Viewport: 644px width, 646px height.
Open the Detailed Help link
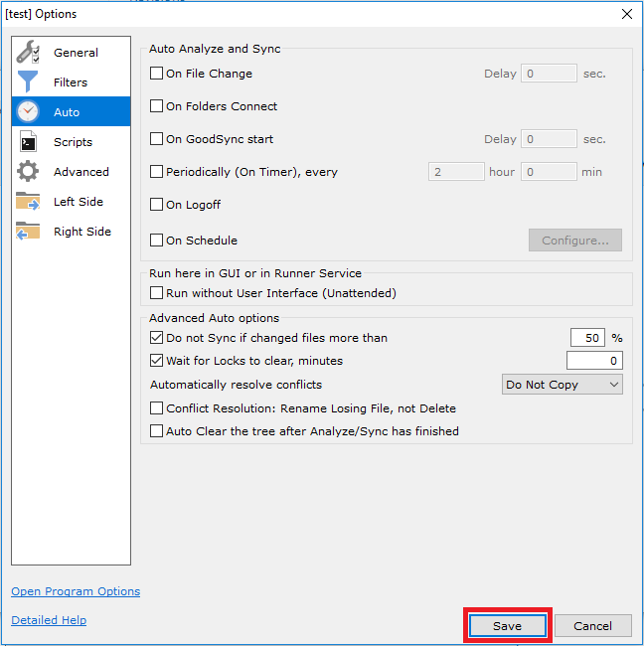tap(49, 620)
